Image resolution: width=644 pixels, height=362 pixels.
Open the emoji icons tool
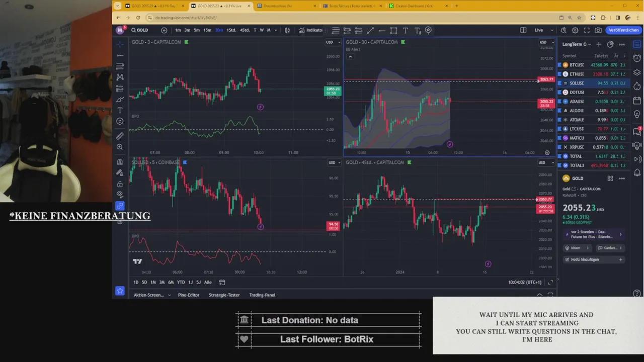[x=120, y=121]
